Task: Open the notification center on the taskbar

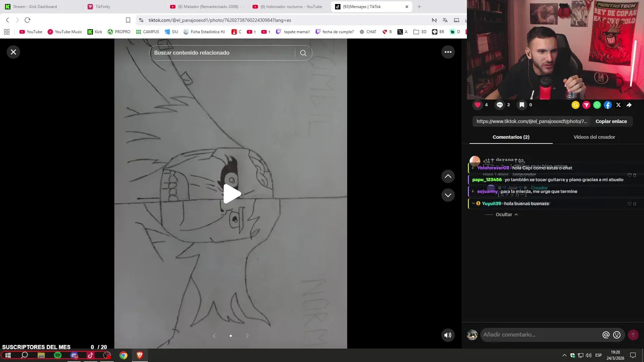Action: click(x=633, y=355)
